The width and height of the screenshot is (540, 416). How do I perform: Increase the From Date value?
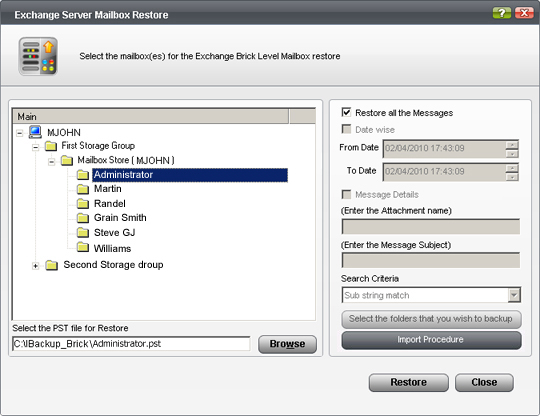(x=512, y=145)
